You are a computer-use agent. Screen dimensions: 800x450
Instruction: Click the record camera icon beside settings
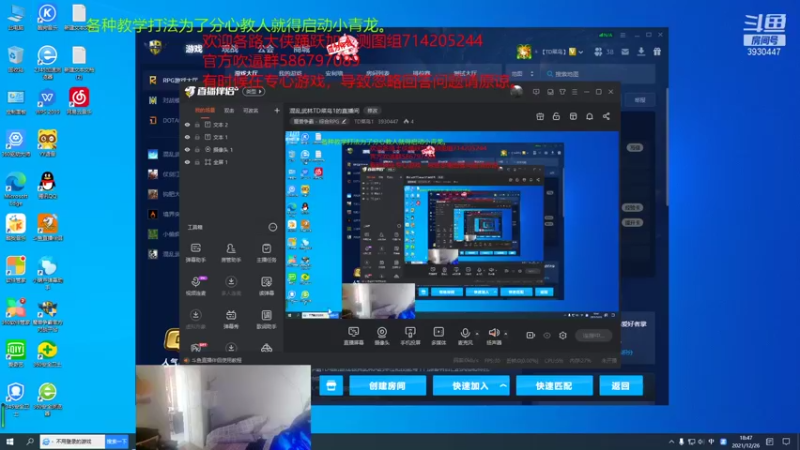(531, 335)
